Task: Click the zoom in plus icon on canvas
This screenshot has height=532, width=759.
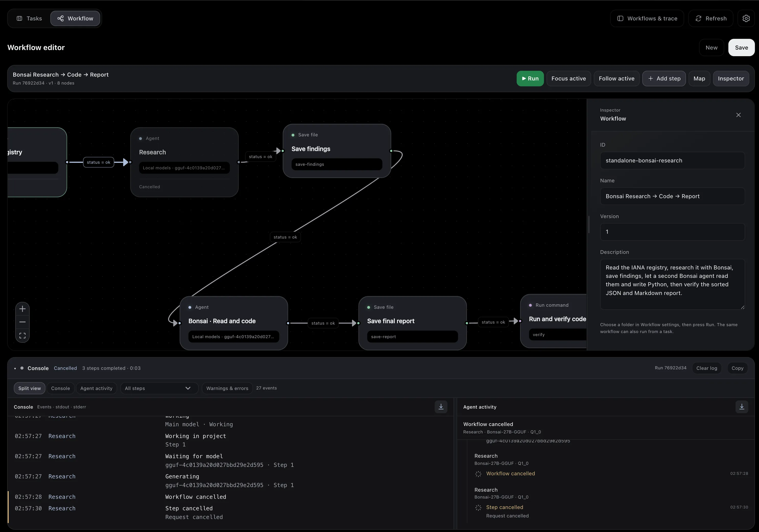Action: [22, 309]
